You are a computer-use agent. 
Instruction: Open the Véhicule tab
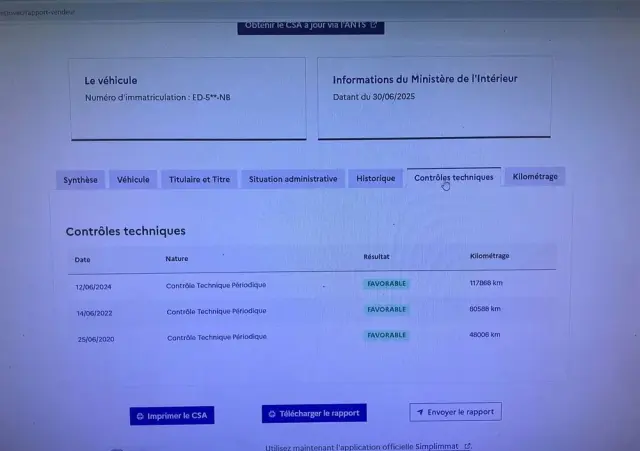[x=133, y=180]
